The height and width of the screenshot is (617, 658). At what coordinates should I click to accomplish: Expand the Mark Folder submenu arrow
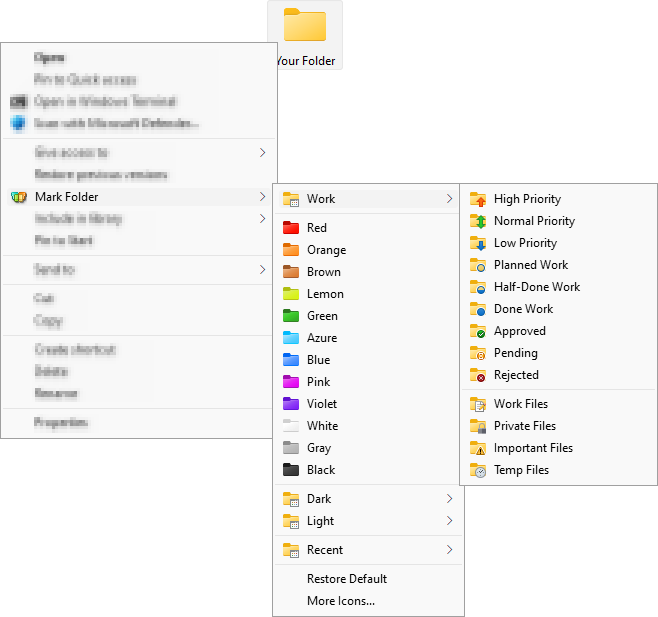click(x=262, y=196)
